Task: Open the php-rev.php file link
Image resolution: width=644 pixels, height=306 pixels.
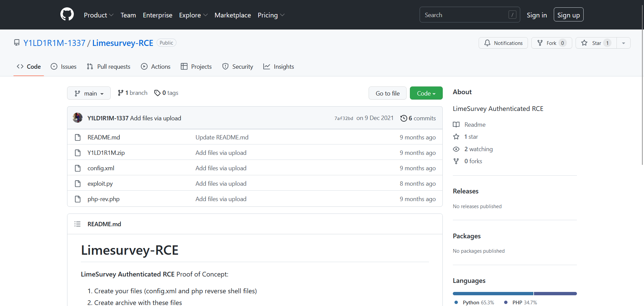Action: (103, 199)
